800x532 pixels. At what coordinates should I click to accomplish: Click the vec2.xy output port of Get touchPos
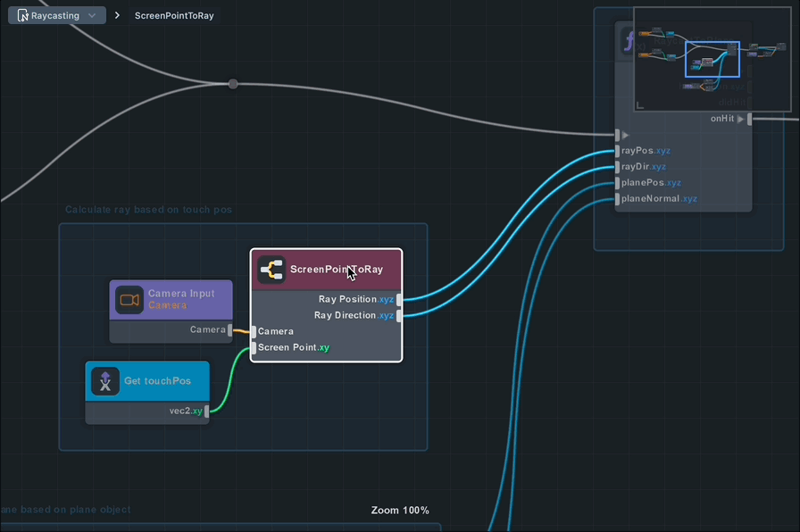[207, 411]
